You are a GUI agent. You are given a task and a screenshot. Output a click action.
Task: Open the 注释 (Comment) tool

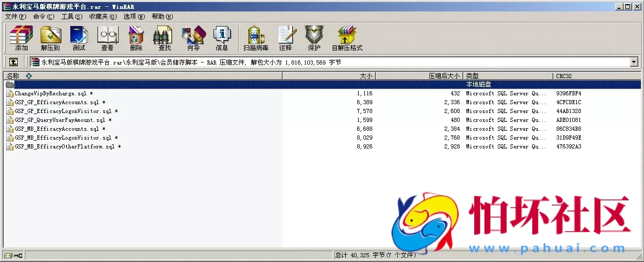point(285,38)
